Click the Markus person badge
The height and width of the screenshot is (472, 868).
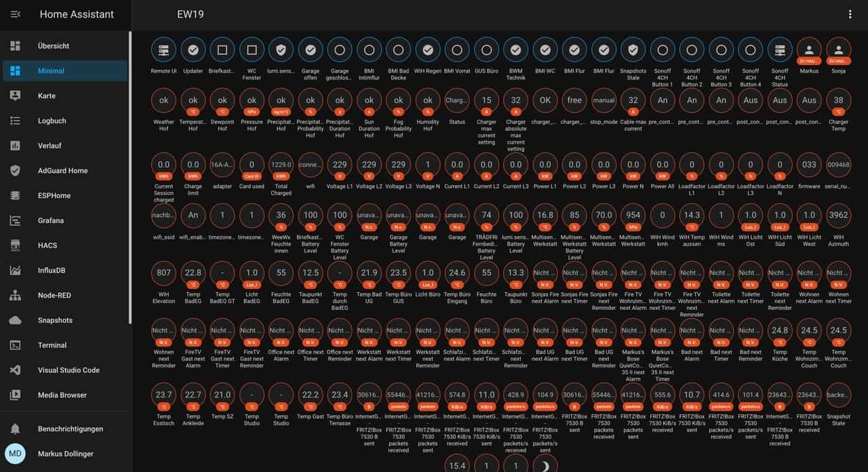(x=809, y=50)
